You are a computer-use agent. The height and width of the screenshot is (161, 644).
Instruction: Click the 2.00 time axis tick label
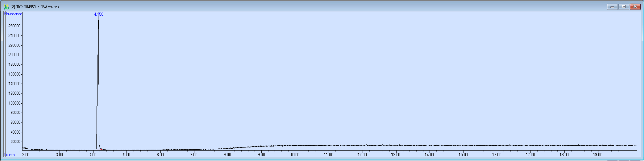(26, 155)
